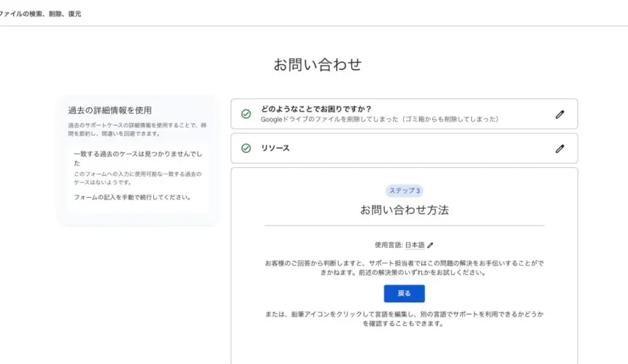Click the このフォームへの入力に使用可能な text

pos(137,178)
